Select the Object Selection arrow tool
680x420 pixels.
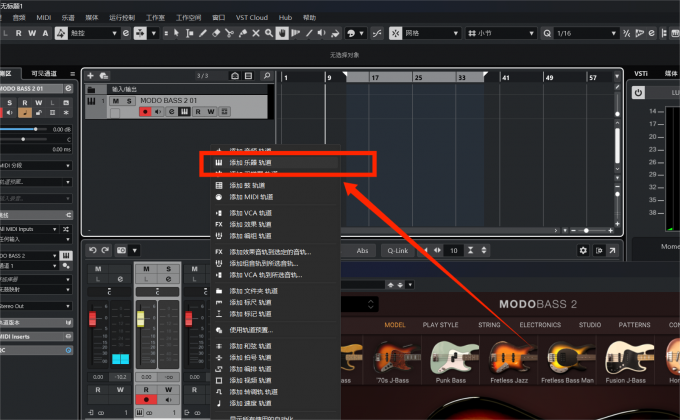point(176,33)
